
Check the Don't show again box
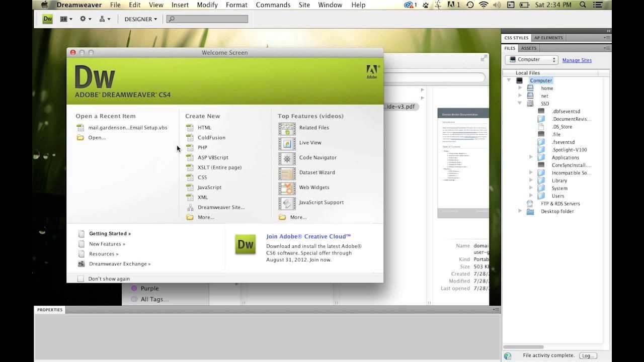coord(80,279)
